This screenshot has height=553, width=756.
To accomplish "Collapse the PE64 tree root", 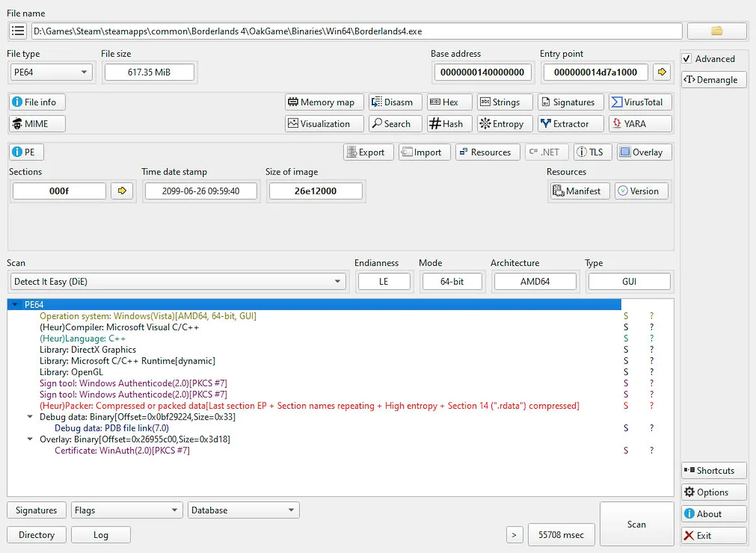I will pyautogui.click(x=16, y=305).
